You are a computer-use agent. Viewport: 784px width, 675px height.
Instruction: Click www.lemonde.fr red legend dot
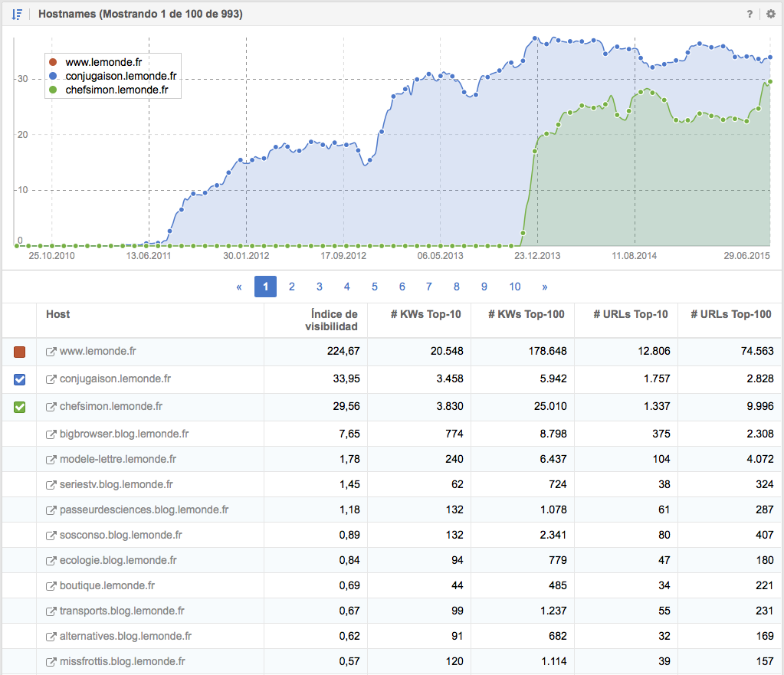[x=52, y=61]
